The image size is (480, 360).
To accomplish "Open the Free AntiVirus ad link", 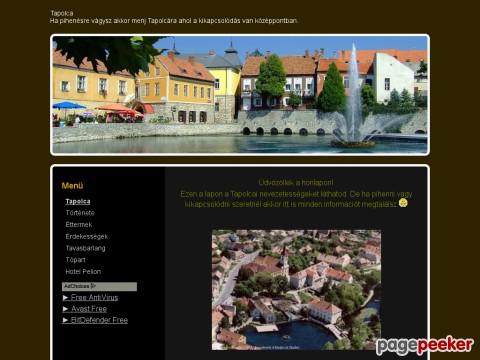I will (94, 297).
